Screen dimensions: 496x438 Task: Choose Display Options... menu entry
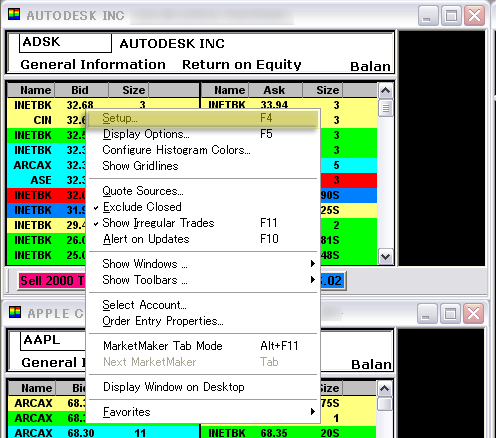(x=203, y=134)
